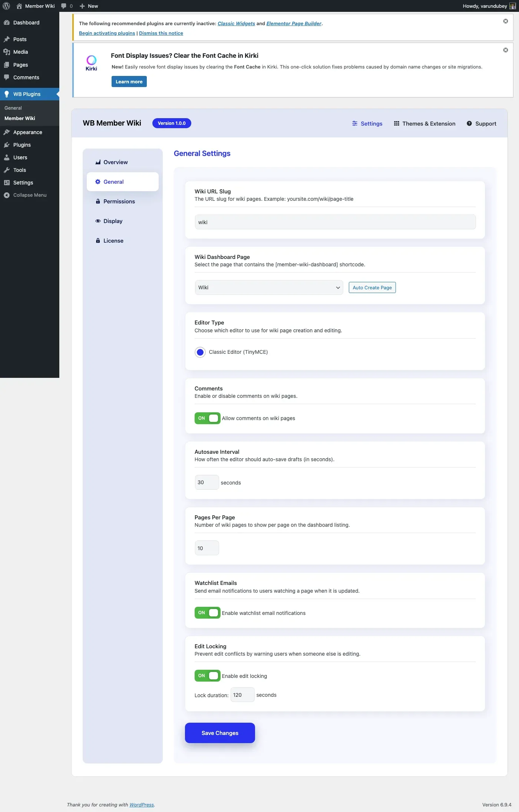Open the user avatar for varundubey
Screen dimensions: 519x812
[512, 6]
